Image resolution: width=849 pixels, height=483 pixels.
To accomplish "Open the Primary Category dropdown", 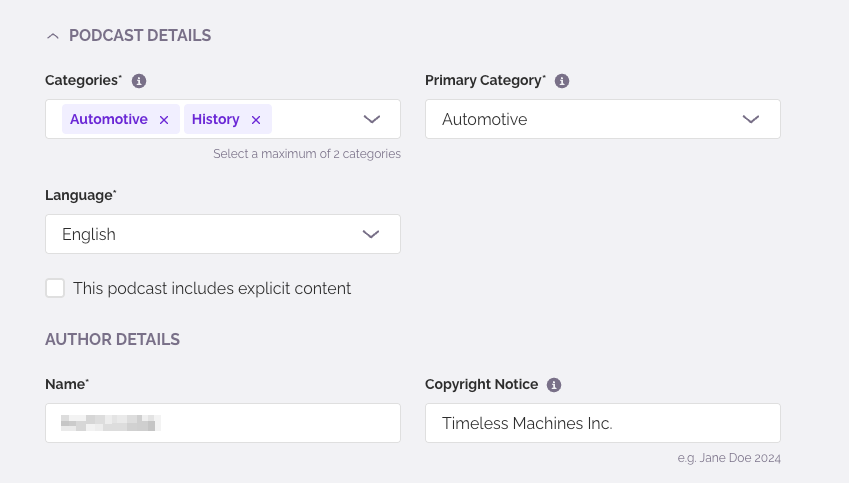I will click(x=602, y=119).
